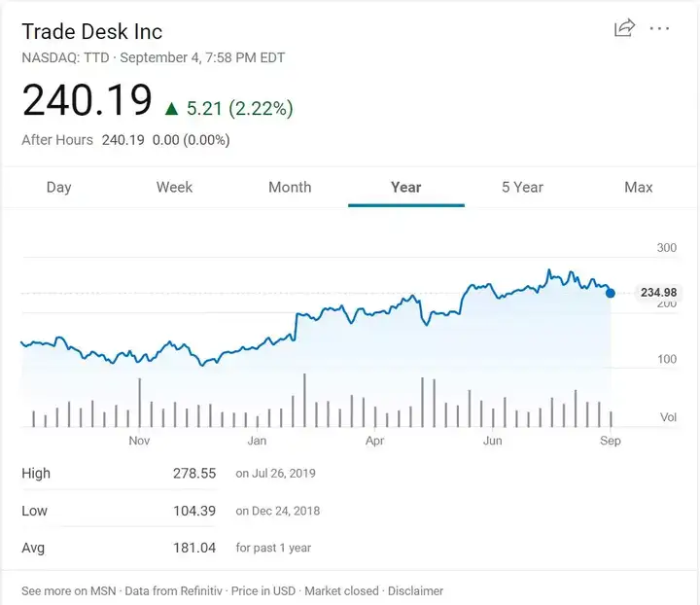Switch to the Week tab
Viewport: 700px width, 605px height.
click(174, 187)
